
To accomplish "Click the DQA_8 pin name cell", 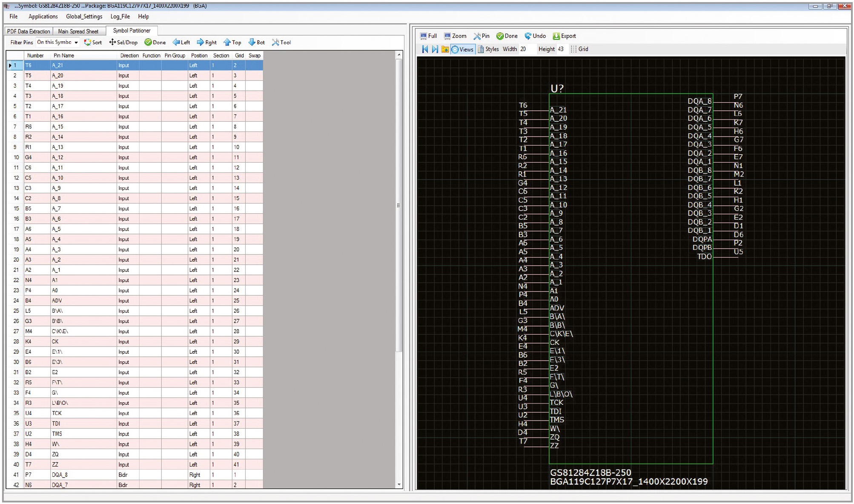I will 83,475.
